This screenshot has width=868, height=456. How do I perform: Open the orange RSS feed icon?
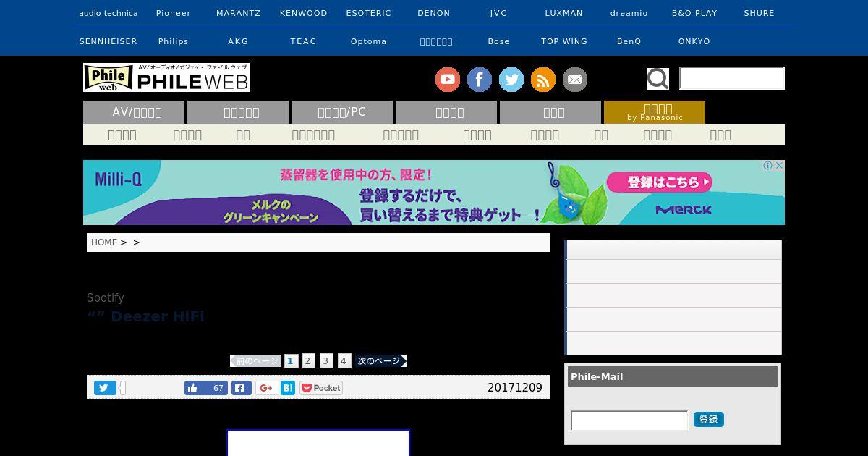[x=543, y=80]
